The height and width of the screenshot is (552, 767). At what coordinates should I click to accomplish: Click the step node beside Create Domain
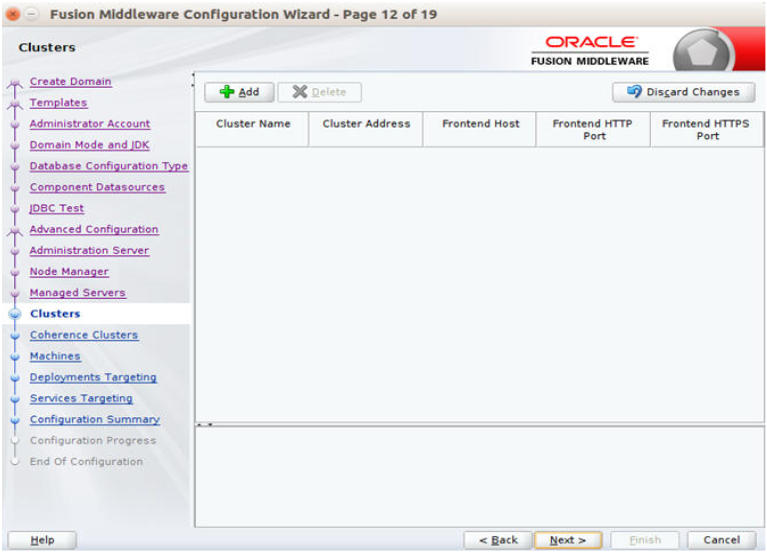click(x=15, y=84)
